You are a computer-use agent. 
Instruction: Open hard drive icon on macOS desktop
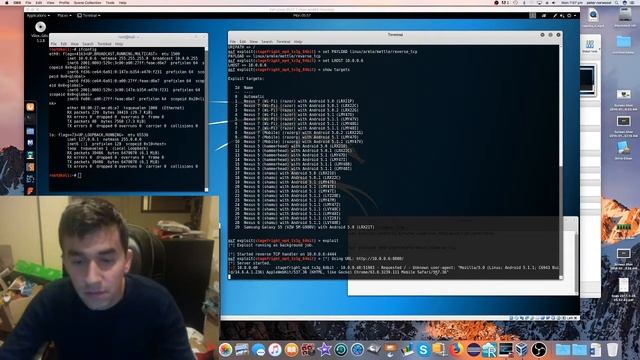click(625, 16)
